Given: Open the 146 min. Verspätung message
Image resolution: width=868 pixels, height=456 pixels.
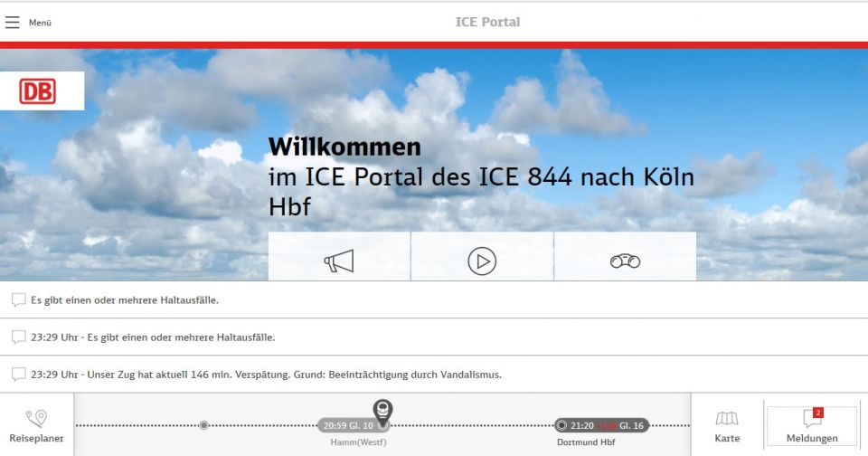Looking at the screenshot, I should 434,374.
